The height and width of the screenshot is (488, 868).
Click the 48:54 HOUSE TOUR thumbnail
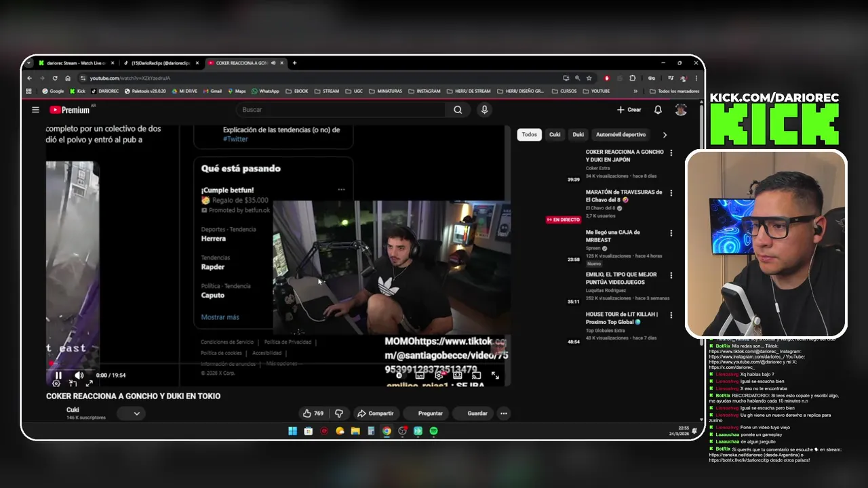(x=548, y=327)
